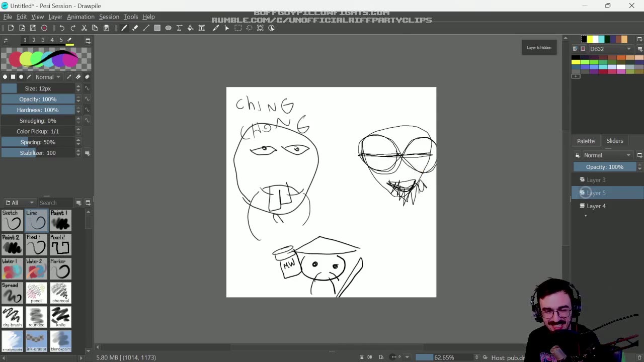The height and width of the screenshot is (362, 644).
Task: Open the Animation menu
Action: (80, 17)
